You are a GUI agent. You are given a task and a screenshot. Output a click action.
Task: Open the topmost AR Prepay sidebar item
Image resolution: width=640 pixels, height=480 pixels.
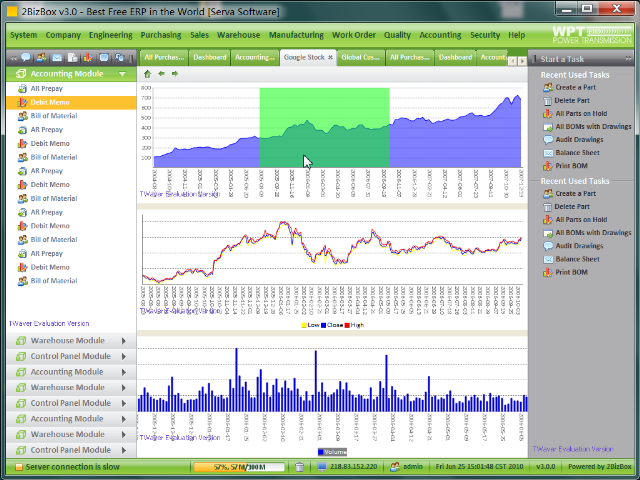47,89
